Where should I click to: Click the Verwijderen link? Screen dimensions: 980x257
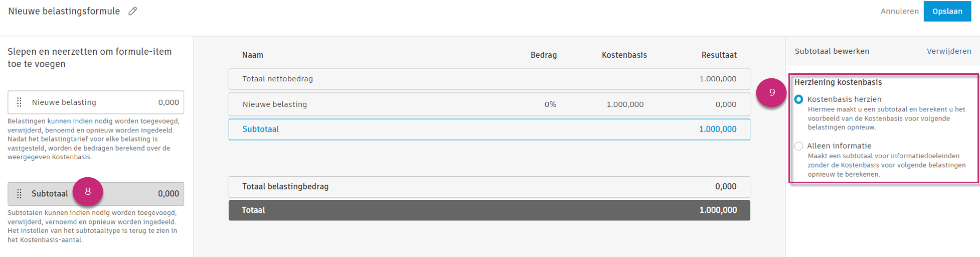pyautogui.click(x=948, y=51)
